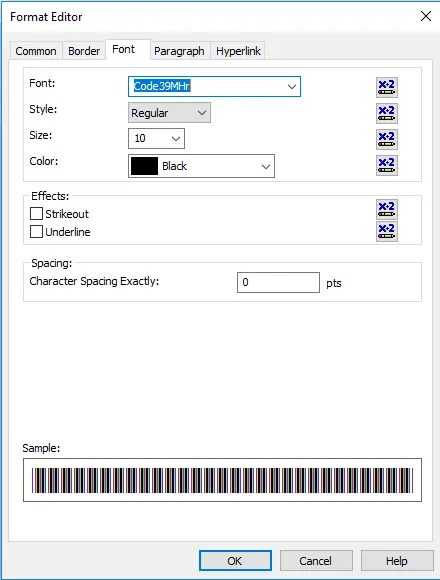This screenshot has height=580, width=440.
Task: Open Help for Format Editor
Action: click(397, 561)
